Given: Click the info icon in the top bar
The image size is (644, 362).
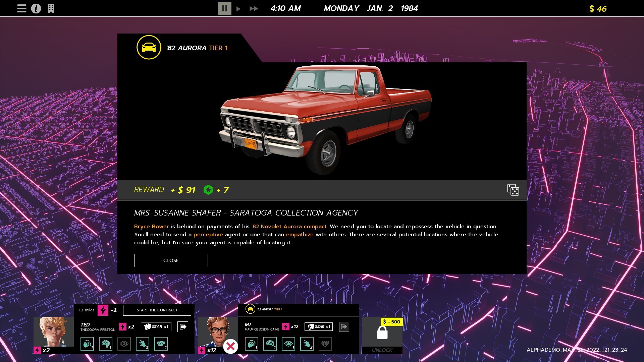Looking at the screenshot, I should tap(36, 8).
